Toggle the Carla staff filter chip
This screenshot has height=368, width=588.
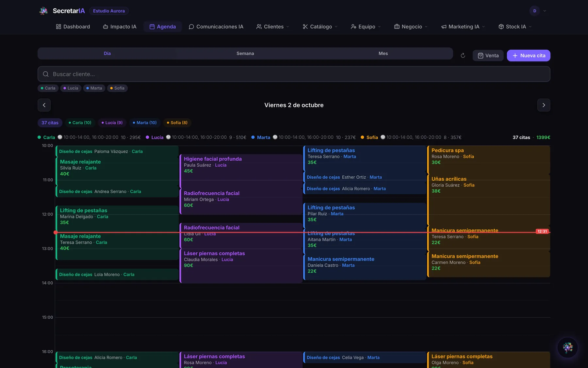pos(48,88)
